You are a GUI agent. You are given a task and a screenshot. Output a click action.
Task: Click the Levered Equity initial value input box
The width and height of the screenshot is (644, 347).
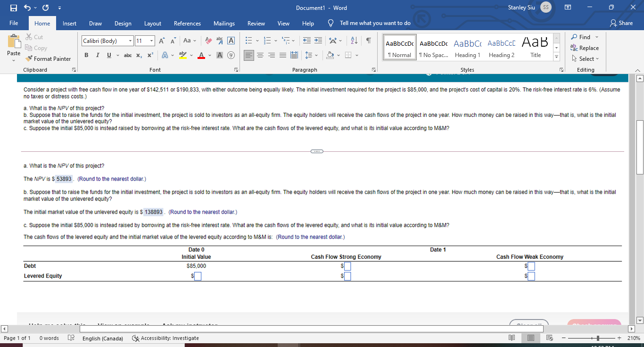198,276
